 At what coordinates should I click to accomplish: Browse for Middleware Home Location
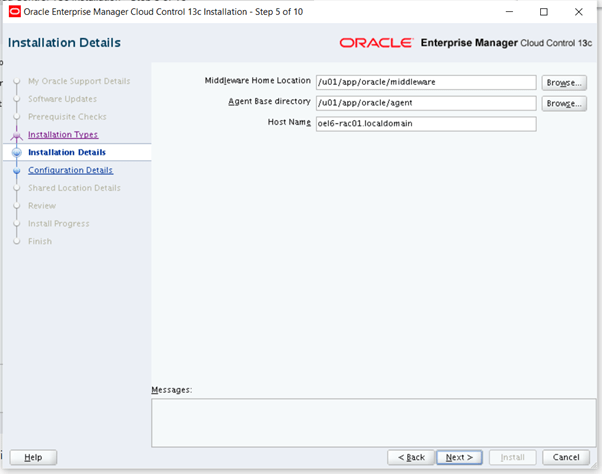pyautogui.click(x=564, y=82)
